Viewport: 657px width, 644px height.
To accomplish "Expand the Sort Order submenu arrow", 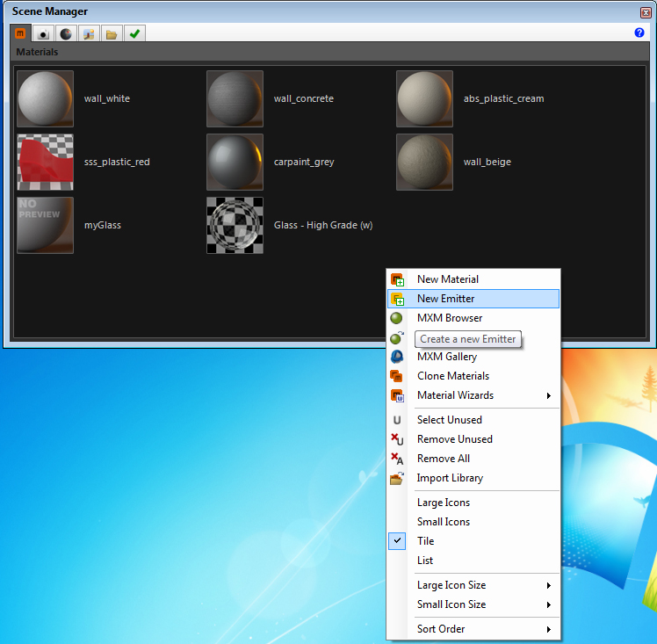I will pos(548,629).
